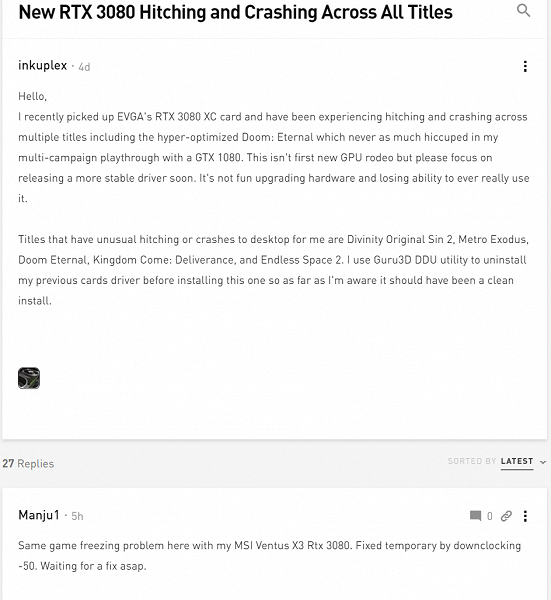Viewport: 551px width, 600px height.
Task: Click the thread title heading
Action: click(x=235, y=12)
